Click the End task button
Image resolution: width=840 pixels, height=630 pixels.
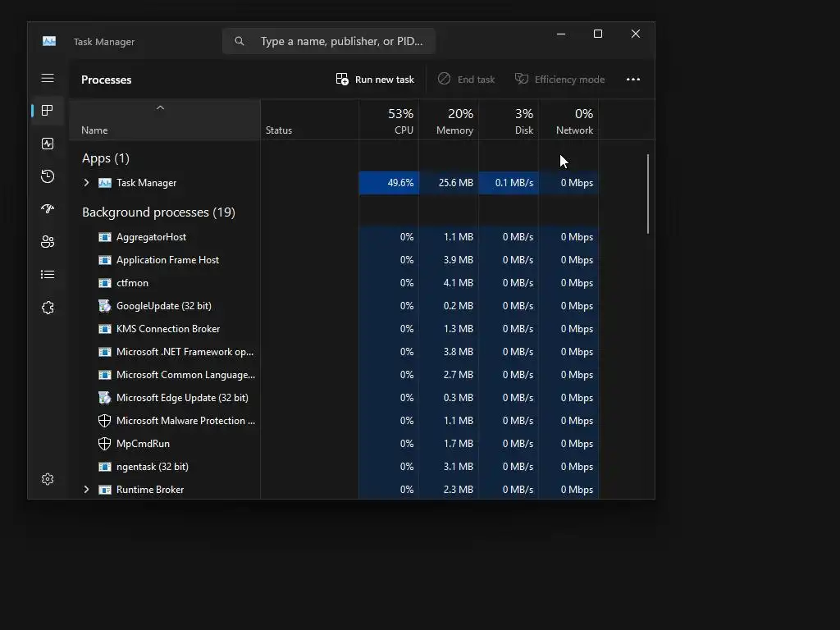pos(466,80)
